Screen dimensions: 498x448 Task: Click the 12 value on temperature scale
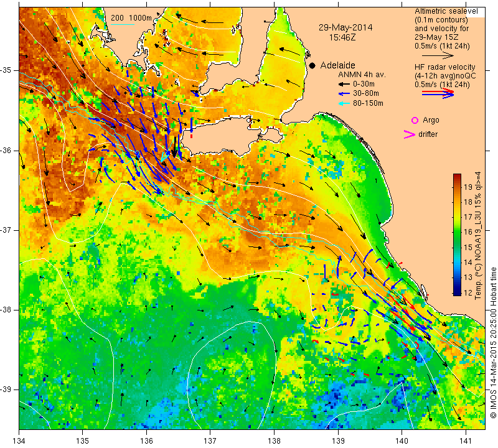point(468,292)
